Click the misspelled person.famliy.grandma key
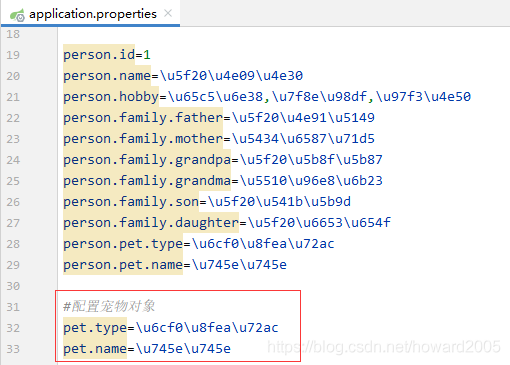 point(147,181)
